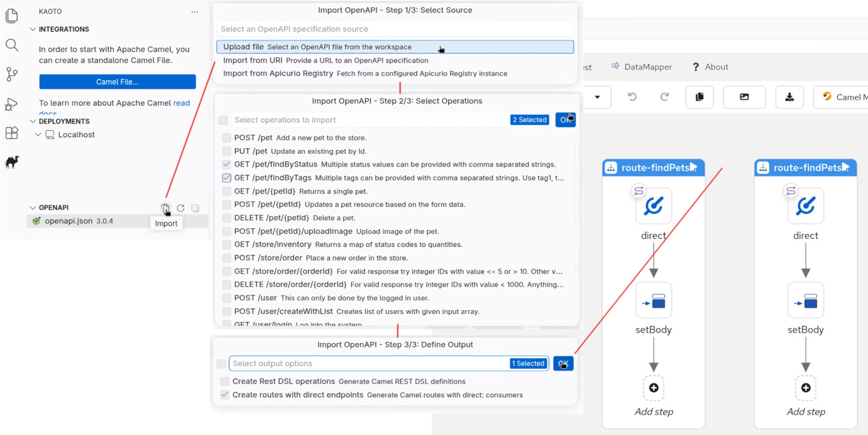Screen dimensions: 868x435
Task: Click the 2 Selected badge
Action: (529, 120)
